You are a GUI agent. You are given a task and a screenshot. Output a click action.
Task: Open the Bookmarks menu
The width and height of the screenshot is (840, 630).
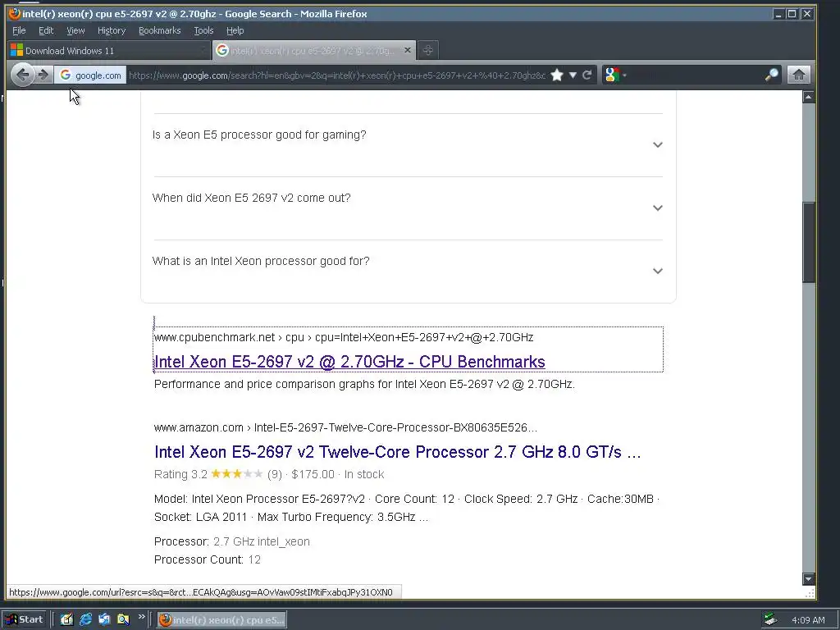pos(160,30)
